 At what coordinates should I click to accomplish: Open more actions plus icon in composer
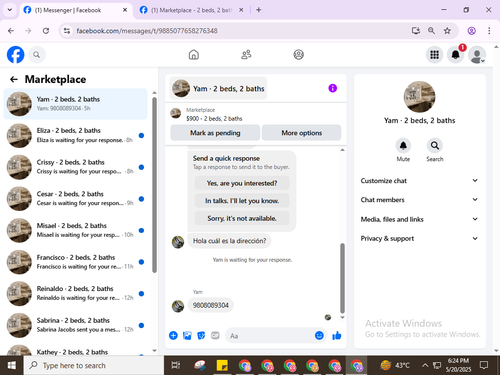click(x=173, y=335)
